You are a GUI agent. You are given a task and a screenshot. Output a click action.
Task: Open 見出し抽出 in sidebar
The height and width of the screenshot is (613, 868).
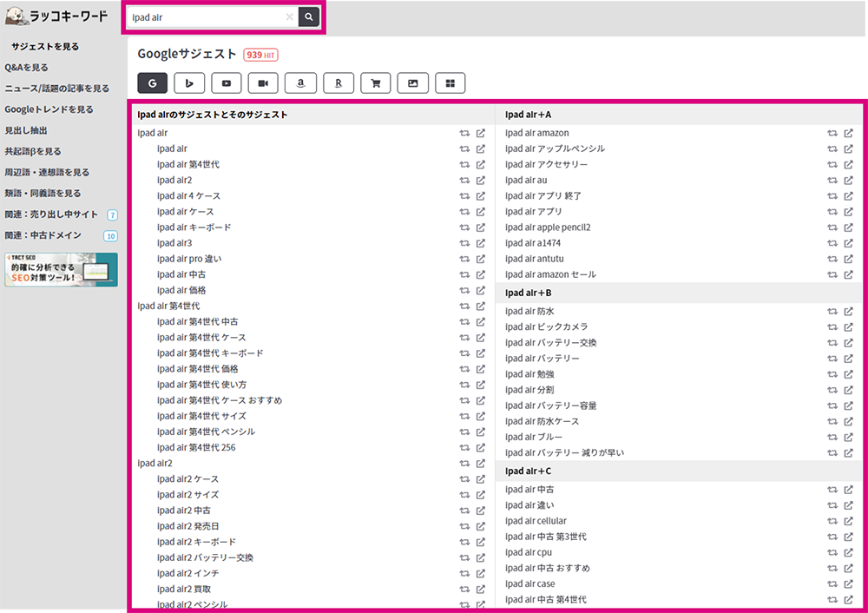(x=26, y=131)
